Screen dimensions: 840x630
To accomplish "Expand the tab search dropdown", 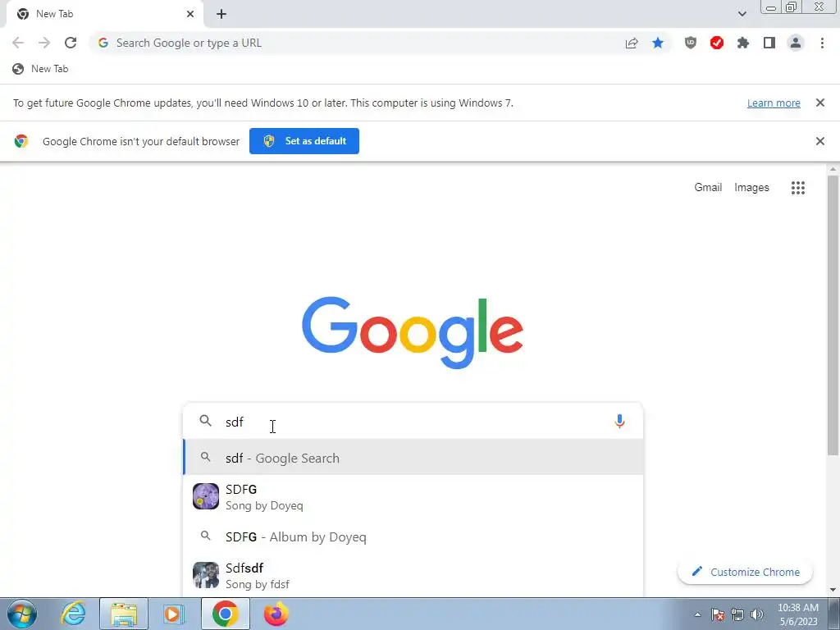I will 742,14.
